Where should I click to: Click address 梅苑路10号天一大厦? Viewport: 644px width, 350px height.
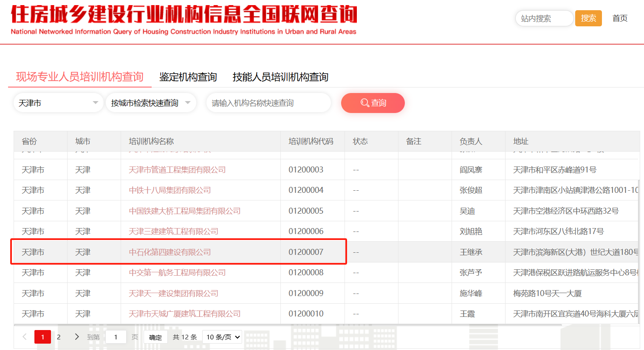(548, 294)
